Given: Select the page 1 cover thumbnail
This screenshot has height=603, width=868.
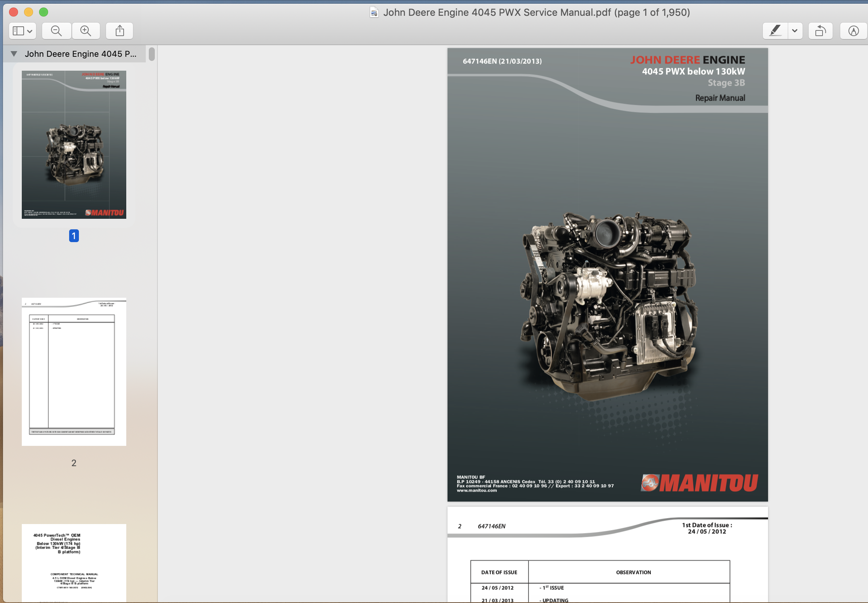Looking at the screenshot, I should 74,145.
